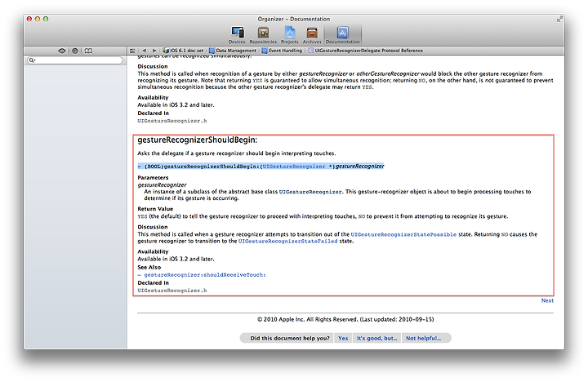Open UIGestureRecognizer link in Parameters description

coord(310,192)
